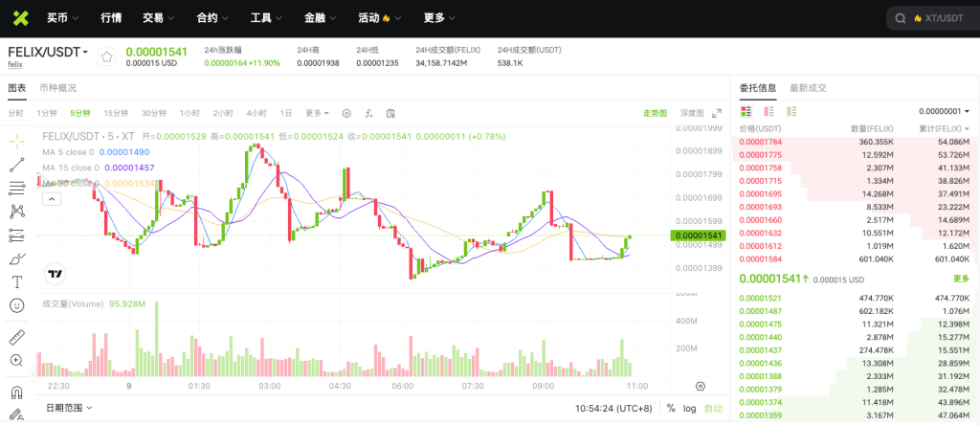The width and height of the screenshot is (980, 426).
Task: Select the 30分钟 timeframe
Action: point(154,113)
